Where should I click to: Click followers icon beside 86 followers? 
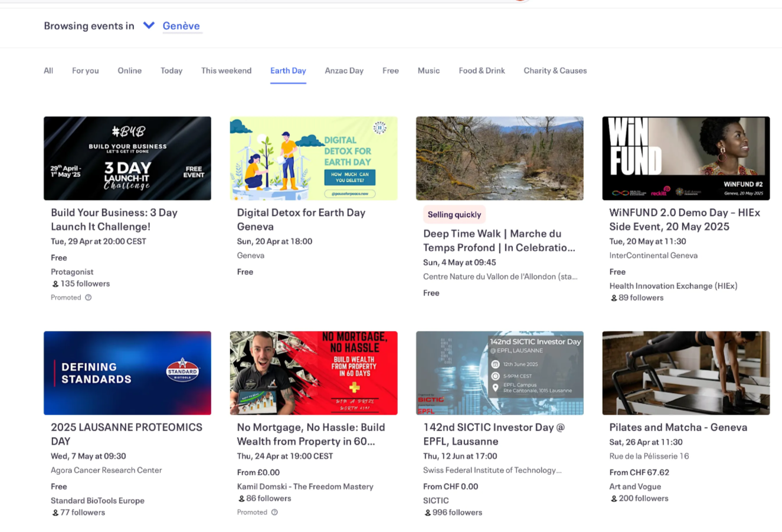241,499
